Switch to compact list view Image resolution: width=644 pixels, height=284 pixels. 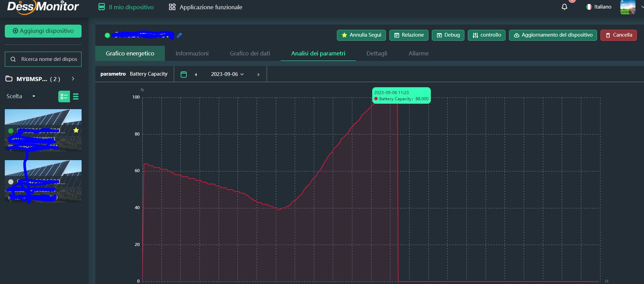tap(76, 96)
